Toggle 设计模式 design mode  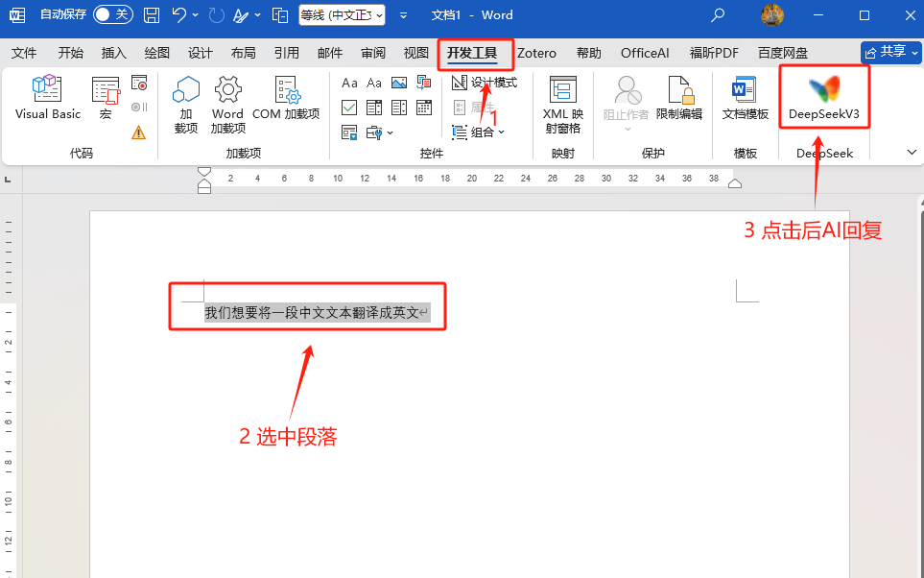[485, 83]
